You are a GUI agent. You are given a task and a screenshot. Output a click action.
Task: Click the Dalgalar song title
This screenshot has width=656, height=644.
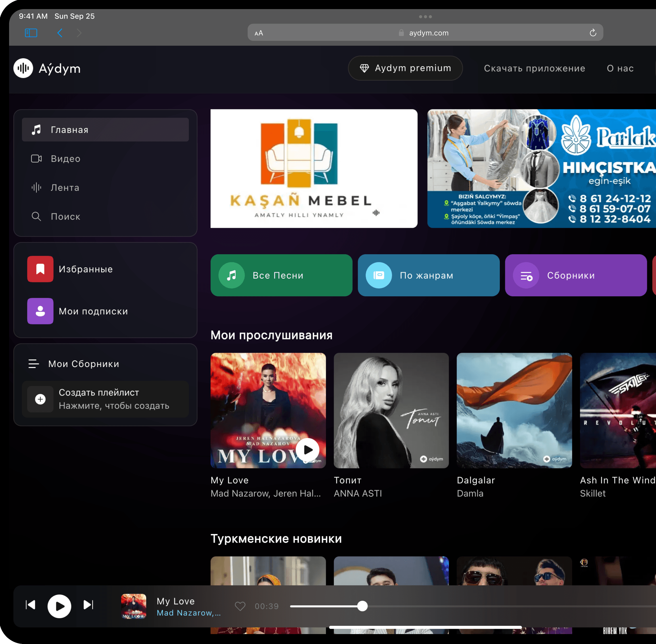476,480
